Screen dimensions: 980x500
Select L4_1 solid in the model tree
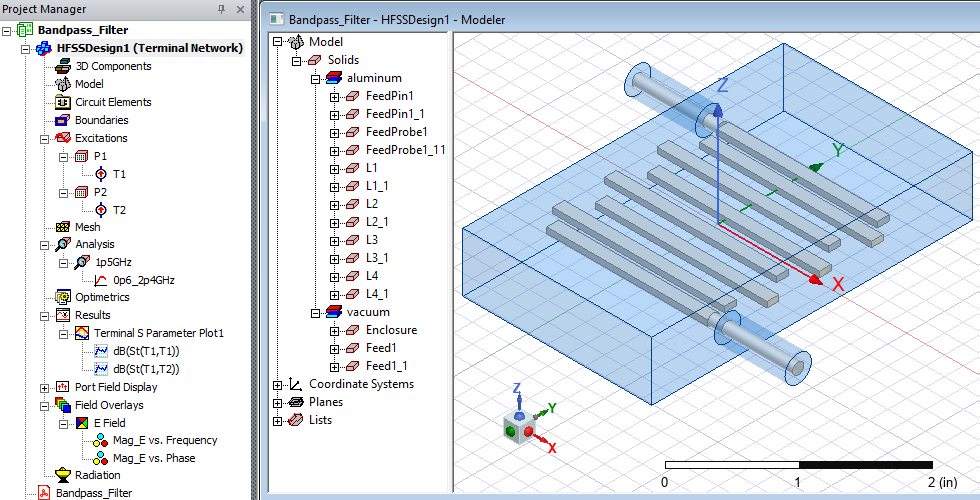point(377,294)
